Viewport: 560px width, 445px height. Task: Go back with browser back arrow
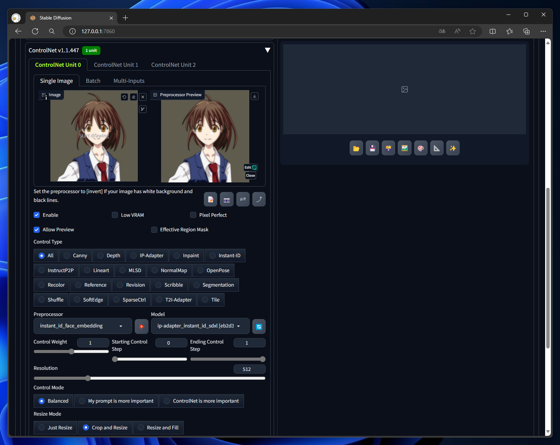click(x=18, y=31)
